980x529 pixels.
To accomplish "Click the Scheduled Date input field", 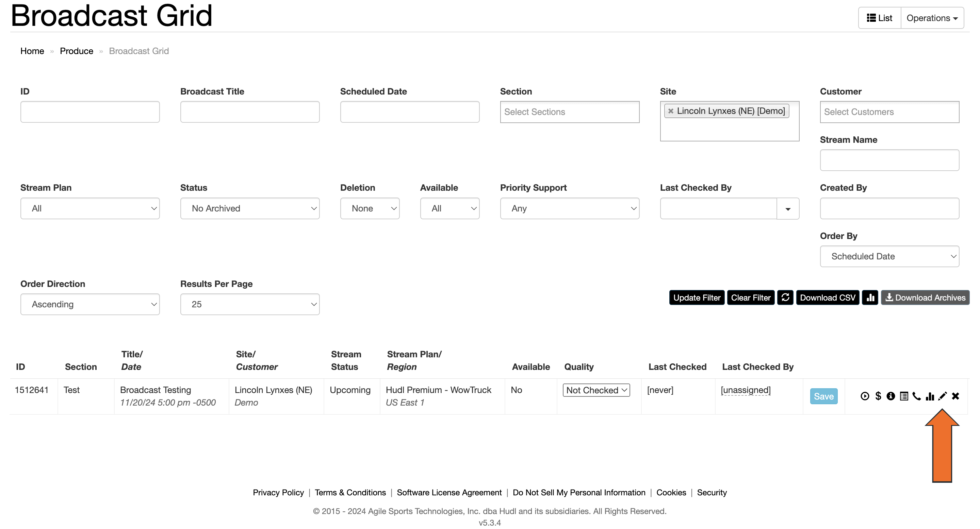I will (x=410, y=112).
